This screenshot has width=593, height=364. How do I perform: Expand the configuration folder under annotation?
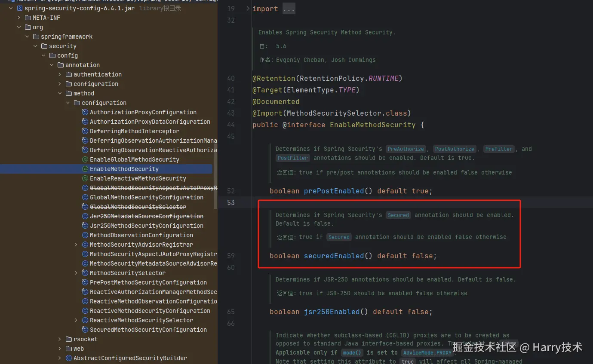coord(60,84)
